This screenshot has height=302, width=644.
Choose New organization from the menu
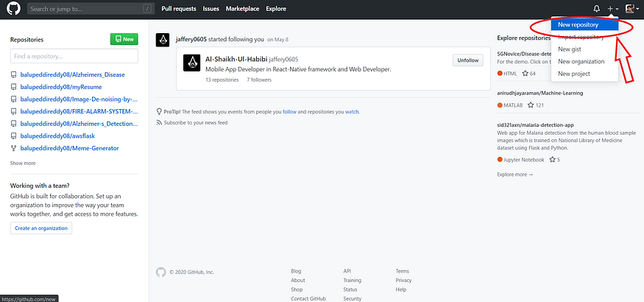[x=584, y=62]
